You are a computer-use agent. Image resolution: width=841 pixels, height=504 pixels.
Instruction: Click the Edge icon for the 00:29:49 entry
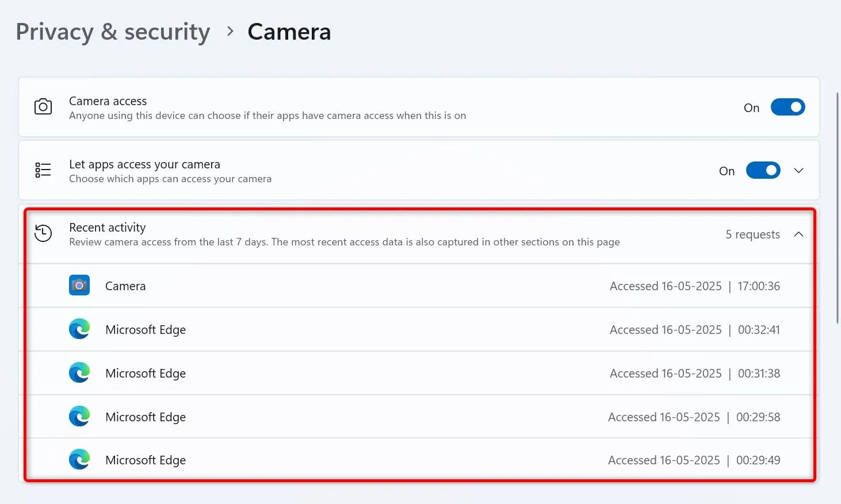click(79, 460)
